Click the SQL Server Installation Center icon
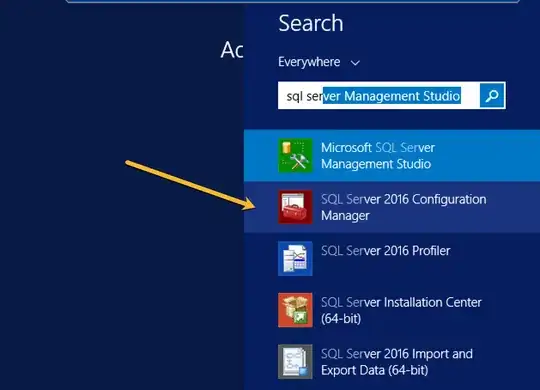The image size is (540, 390). click(x=295, y=310)
